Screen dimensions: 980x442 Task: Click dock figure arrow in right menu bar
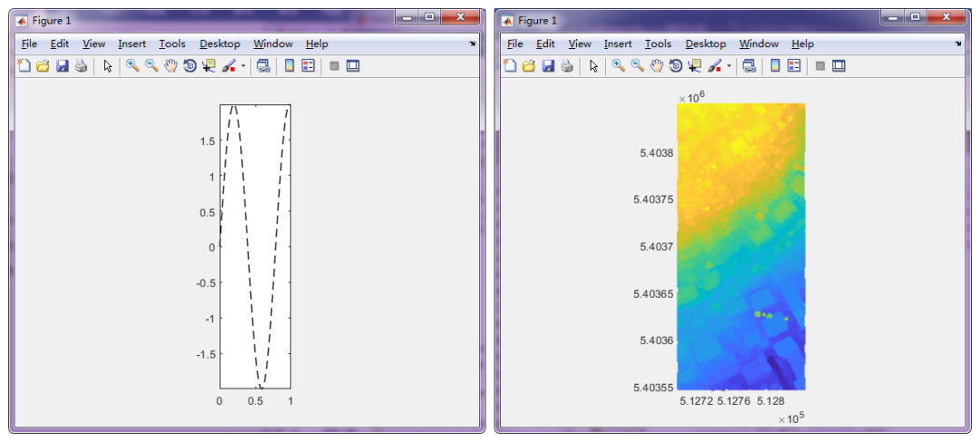pyautogui.click(x=958, y=44)
